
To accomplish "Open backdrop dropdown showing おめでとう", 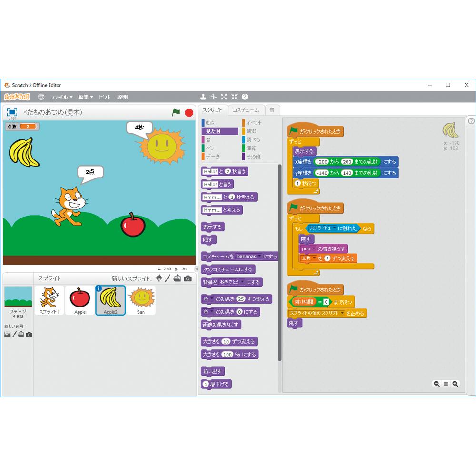I will (232, 282).
